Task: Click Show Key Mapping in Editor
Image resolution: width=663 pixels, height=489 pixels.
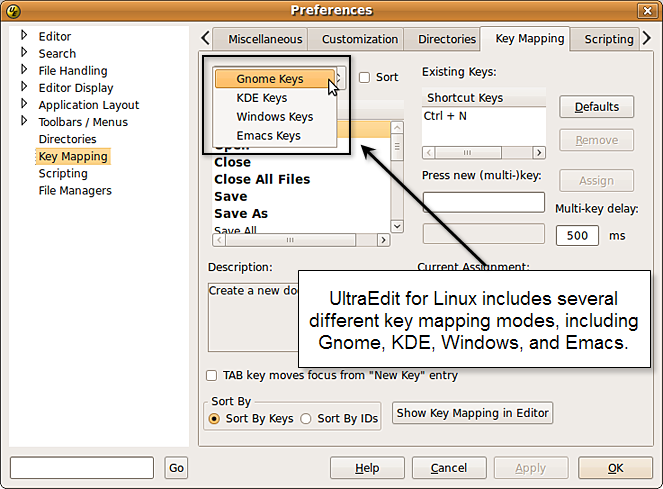Action: pos(472,413)
